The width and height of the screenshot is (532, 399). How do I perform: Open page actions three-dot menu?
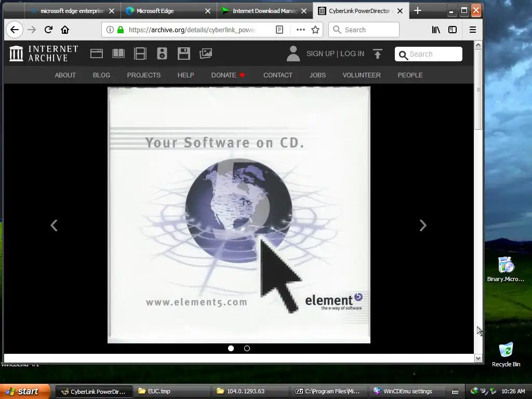tap(301, 30)
